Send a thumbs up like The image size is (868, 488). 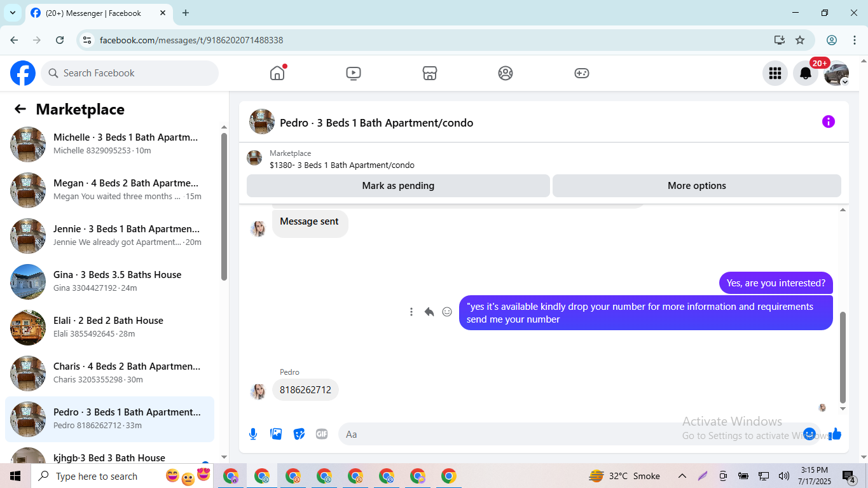[835, 434]
